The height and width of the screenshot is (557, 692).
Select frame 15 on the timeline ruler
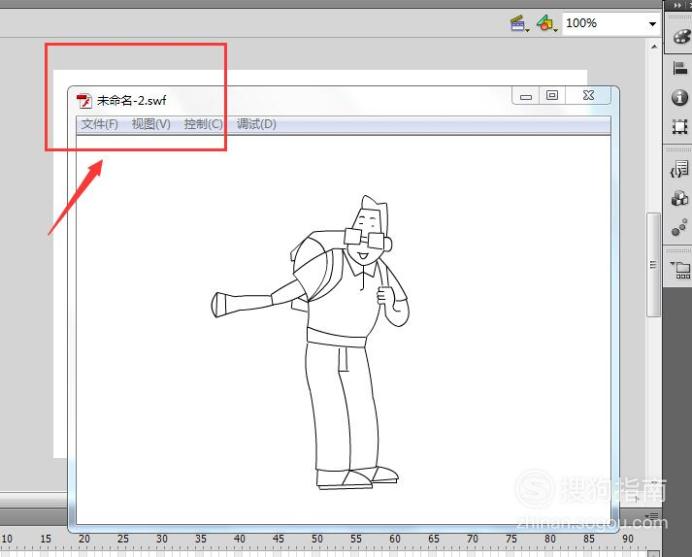click(x=46, y=539)
